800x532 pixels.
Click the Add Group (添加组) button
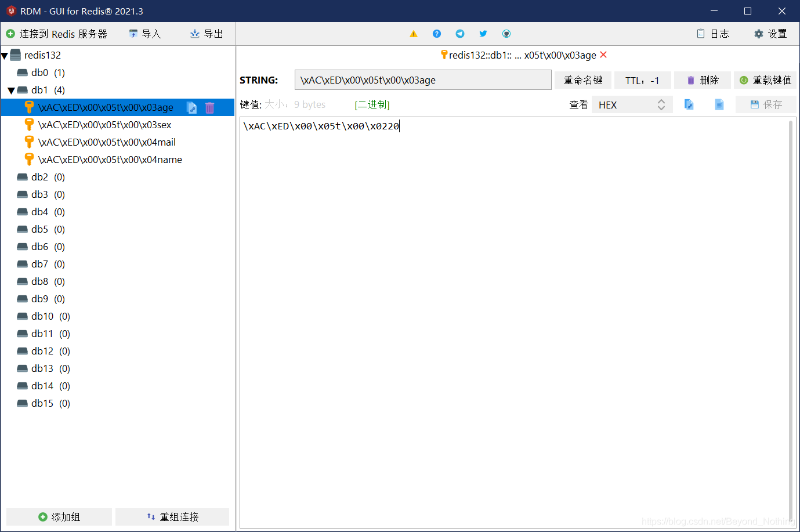click(x=59, y=517)
